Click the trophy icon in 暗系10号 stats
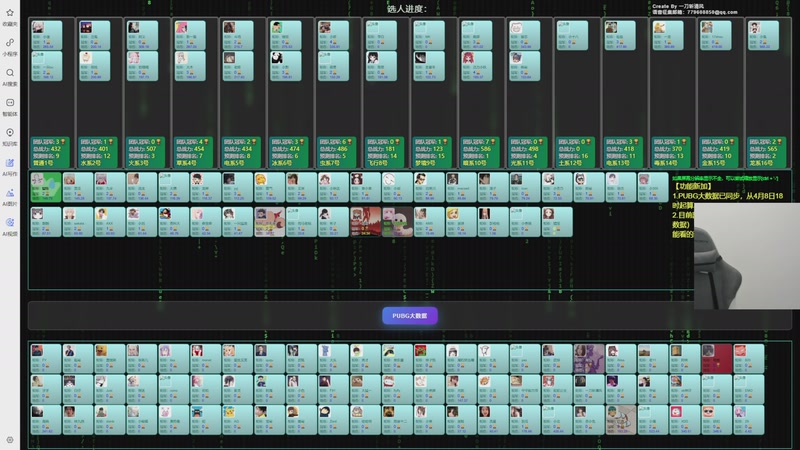This screenshot has width=800, height=450. pyautogui.click(x=493, y=141)
